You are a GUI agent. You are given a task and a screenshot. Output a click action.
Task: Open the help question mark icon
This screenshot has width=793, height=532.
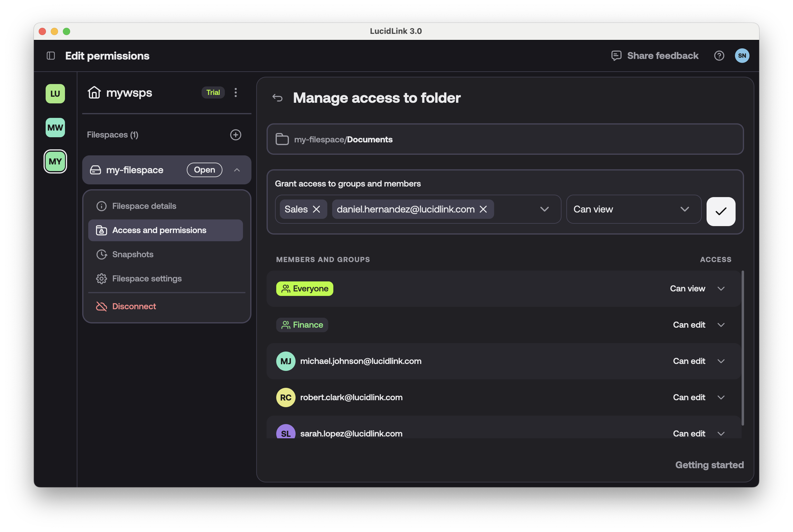[719, 56]
